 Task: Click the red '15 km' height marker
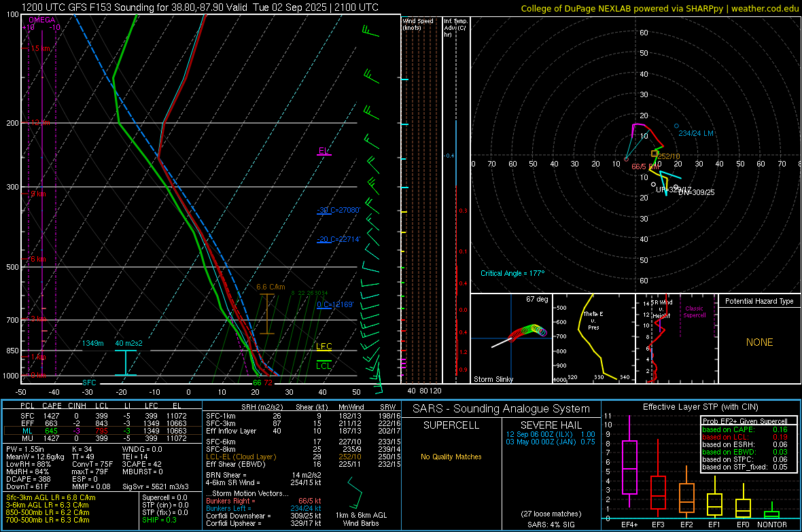pos(41,49)
